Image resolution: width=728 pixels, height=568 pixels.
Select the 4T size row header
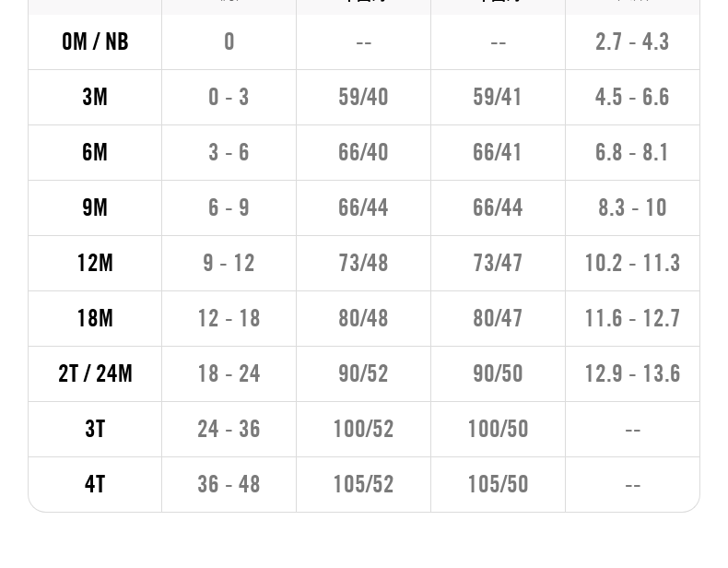click(x=95, y=484)
